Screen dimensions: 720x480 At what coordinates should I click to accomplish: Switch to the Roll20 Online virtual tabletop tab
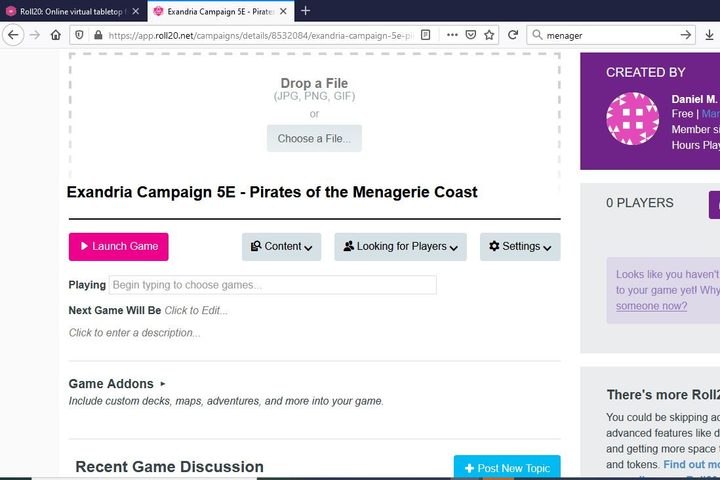click(71, 11)
